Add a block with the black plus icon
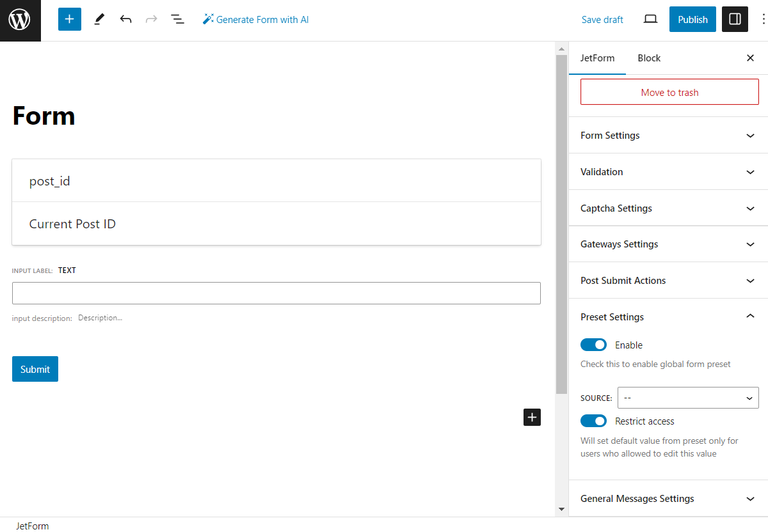Image resolution: width=768 pixels, height=532 pixels. [532, 417]
